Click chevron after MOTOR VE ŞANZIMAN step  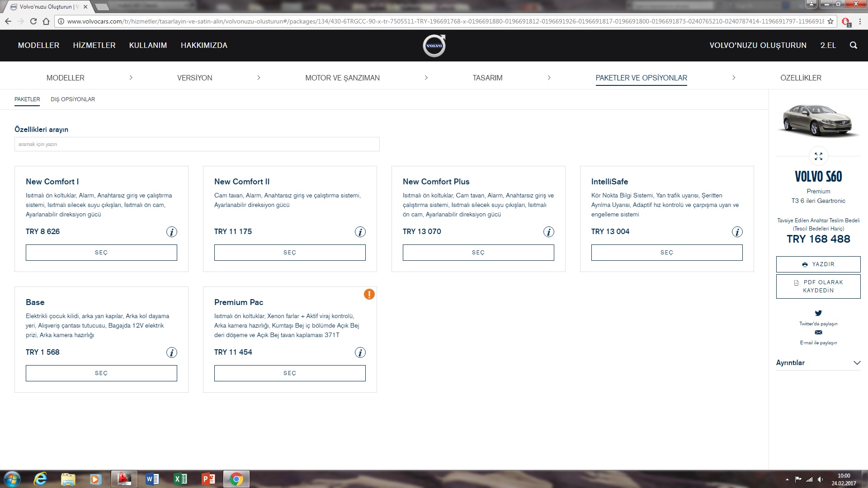point(426,78)
